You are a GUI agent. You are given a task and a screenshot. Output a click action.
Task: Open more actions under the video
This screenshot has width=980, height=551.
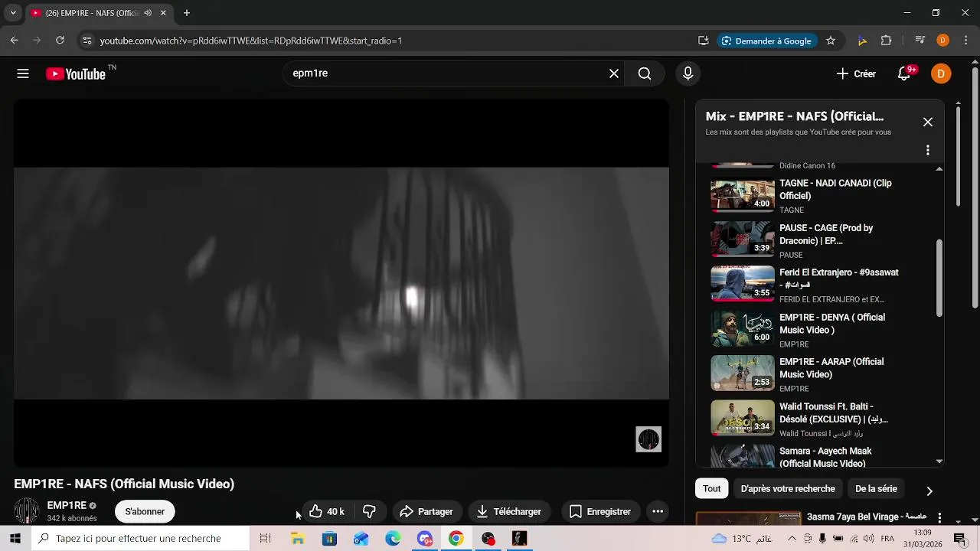(x=658, y=511)
